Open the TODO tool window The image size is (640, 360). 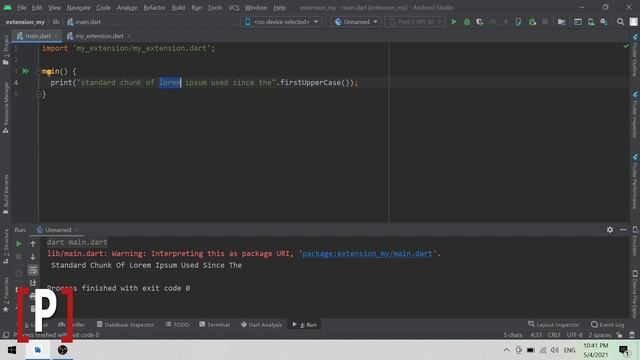pyautogui.click(x=178, y=325)
